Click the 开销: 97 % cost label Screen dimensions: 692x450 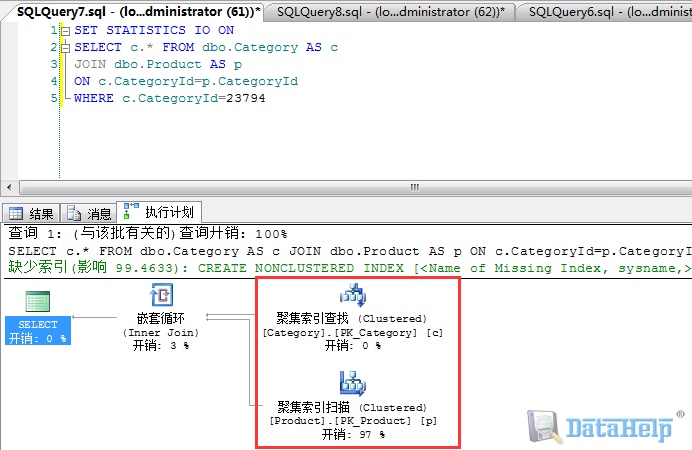coord(353,435)
